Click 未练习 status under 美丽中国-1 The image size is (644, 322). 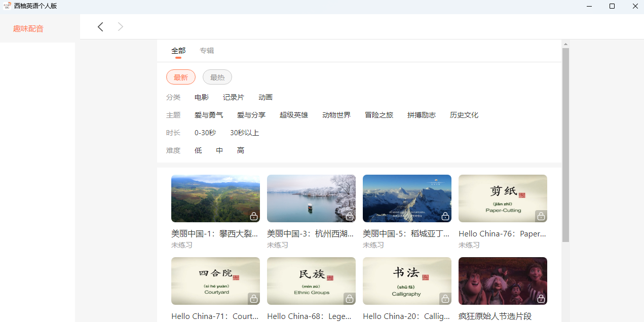[x=182, y=245]
